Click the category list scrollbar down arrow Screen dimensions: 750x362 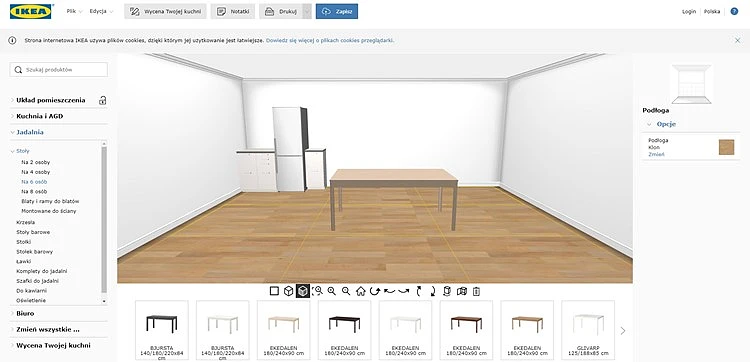coord(104,301)
